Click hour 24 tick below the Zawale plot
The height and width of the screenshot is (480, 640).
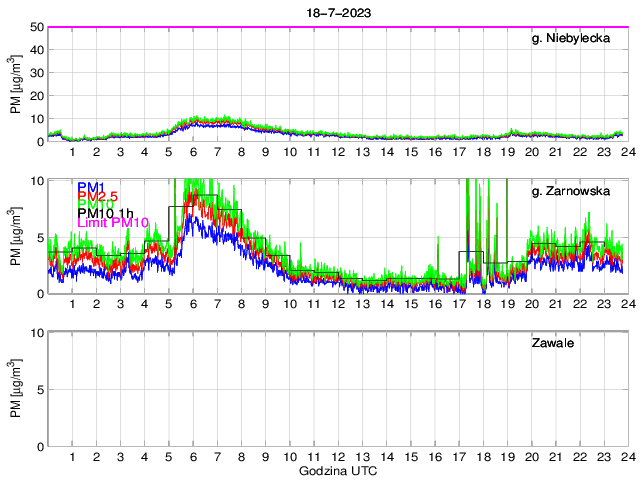point(627,457)
